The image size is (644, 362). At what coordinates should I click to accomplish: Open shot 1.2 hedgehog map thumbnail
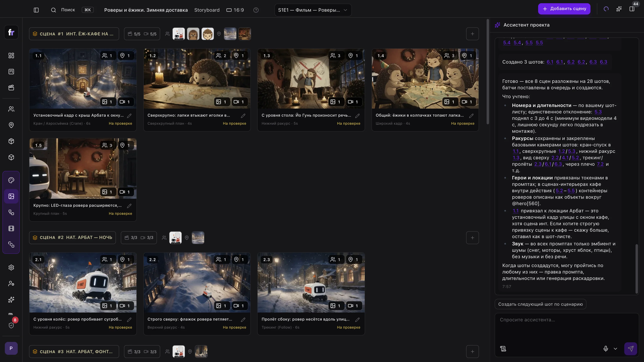pos(197,79)
